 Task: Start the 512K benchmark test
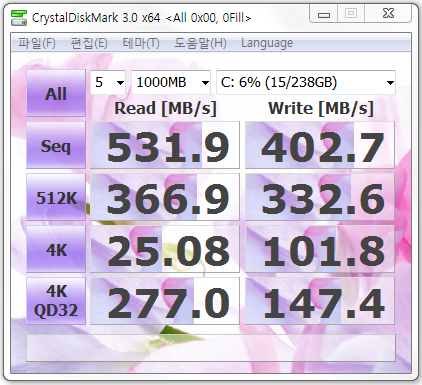pos(56,197)
